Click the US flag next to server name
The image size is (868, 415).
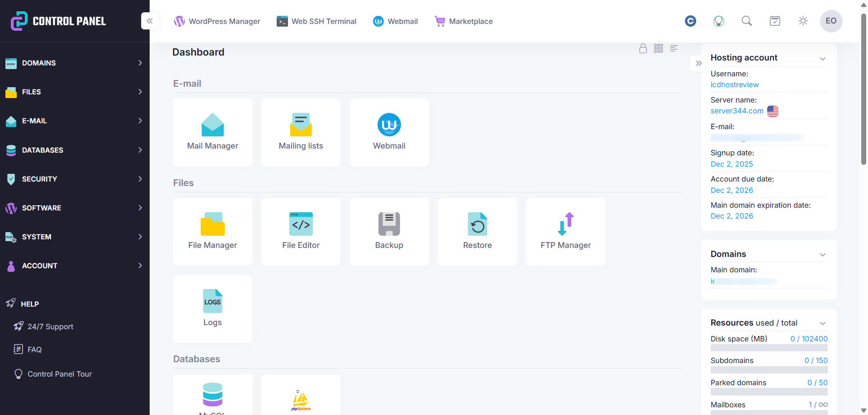click(773, 111)
